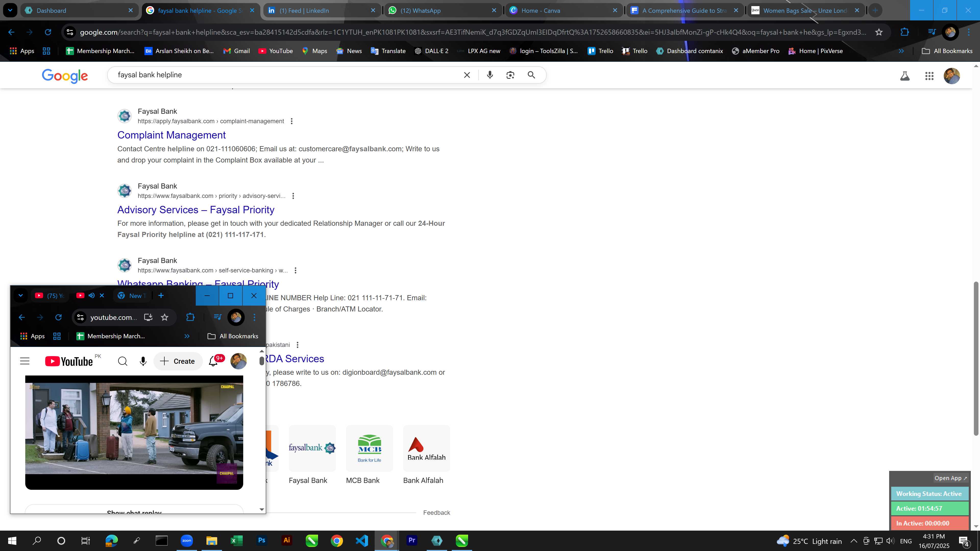Reload the YouTube page in small window
The height and width of the screenshot is (551, 980).
coord(58,317)
